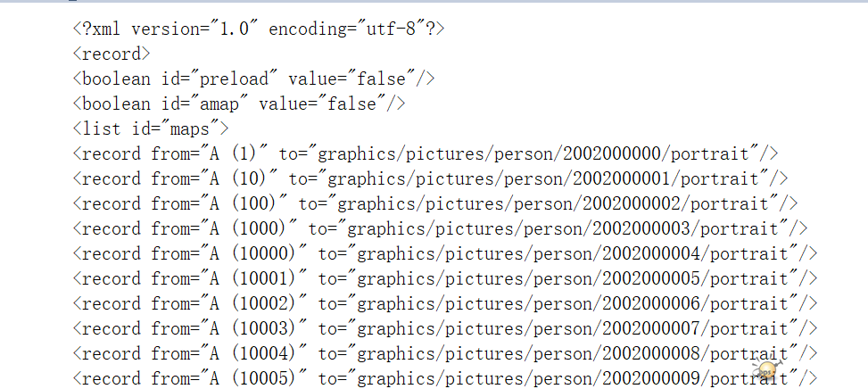This screenshot has height=389, width=868.
Task: Click the list id maps line
Action: click(151, 128)
